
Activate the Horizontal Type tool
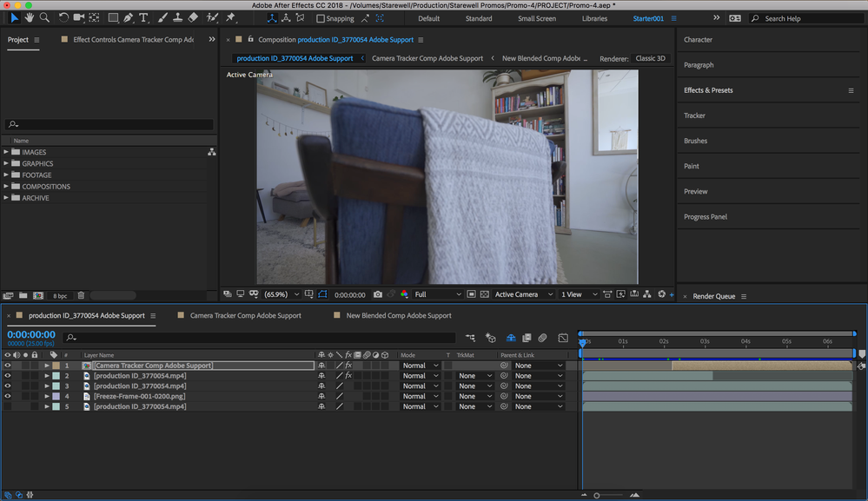pyautogui.click(x=144, y=17)
